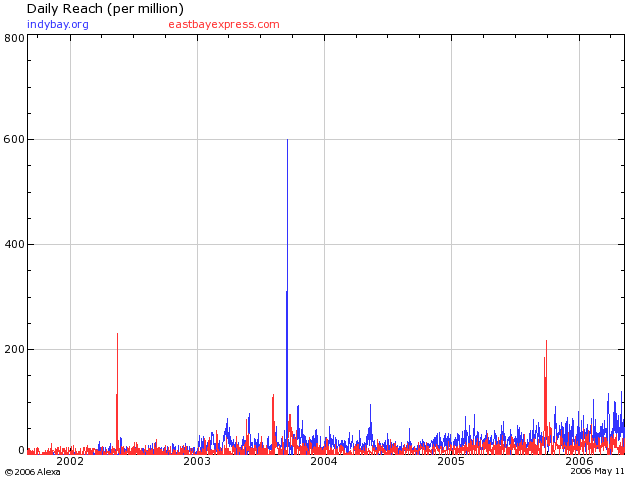640x480 pixels.
Task: Click the © 2006 Alexa copyright text
Action: pyautogui.click(x=32, y=472)
